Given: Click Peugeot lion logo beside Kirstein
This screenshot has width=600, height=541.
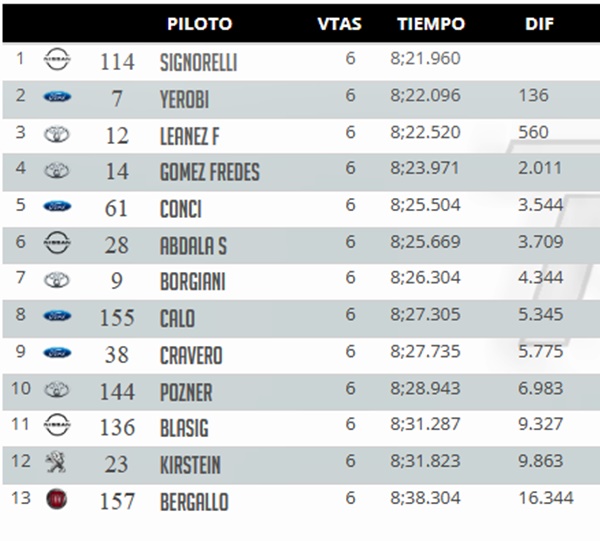Looking at the screenshot, I should (56, 462).
